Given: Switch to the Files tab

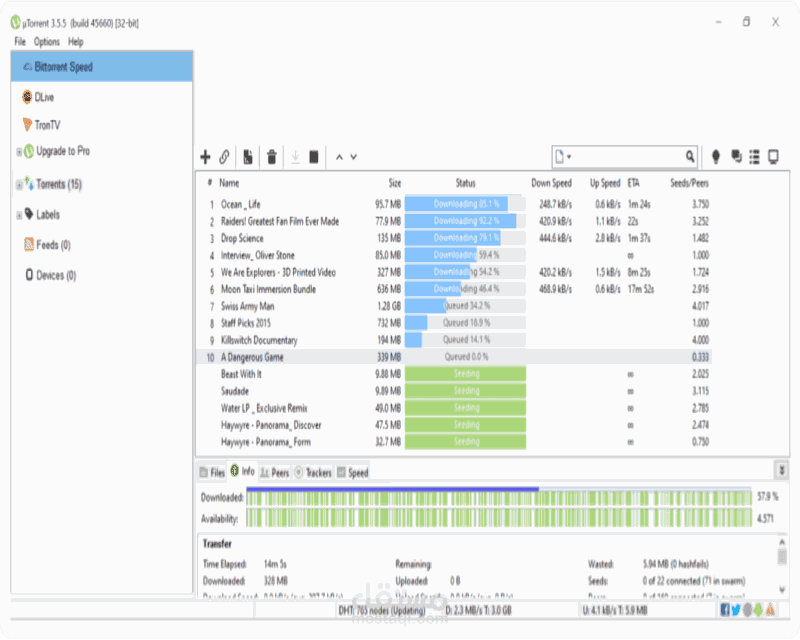Looking at the screenshot, I should (x=212, y=473).
